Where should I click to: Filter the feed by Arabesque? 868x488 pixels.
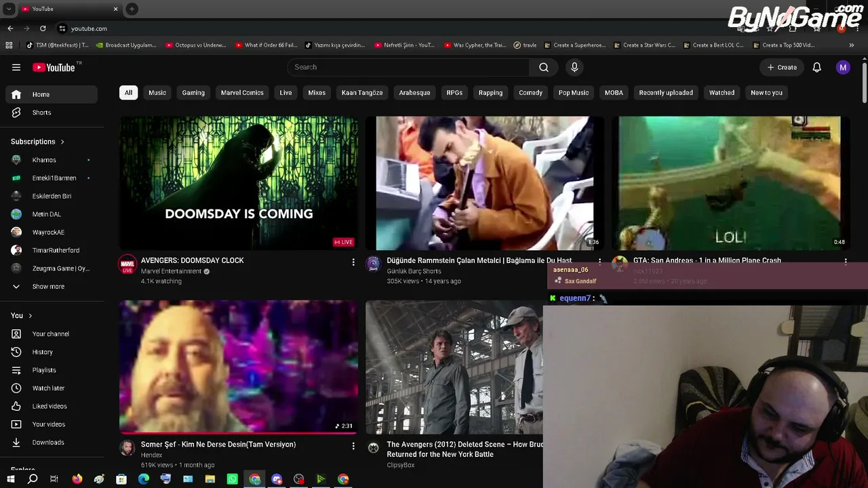[414, 93]
